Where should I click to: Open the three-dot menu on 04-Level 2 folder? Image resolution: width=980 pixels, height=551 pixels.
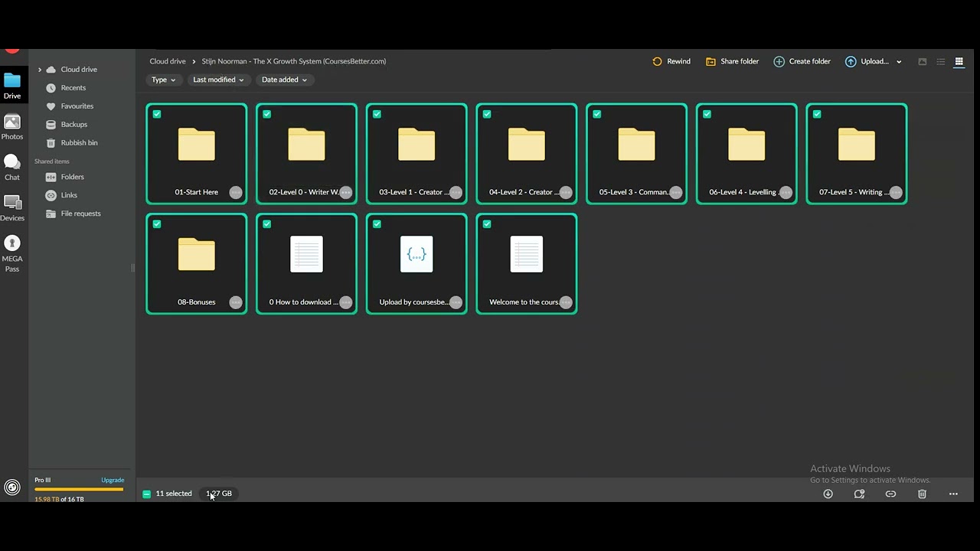[x=566, y=193]
